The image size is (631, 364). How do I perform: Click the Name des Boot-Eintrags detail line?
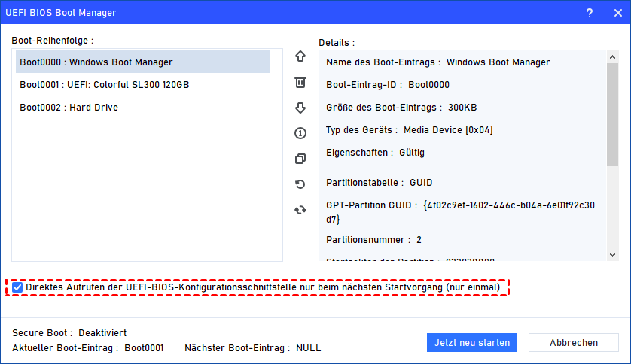click(437, 62)
